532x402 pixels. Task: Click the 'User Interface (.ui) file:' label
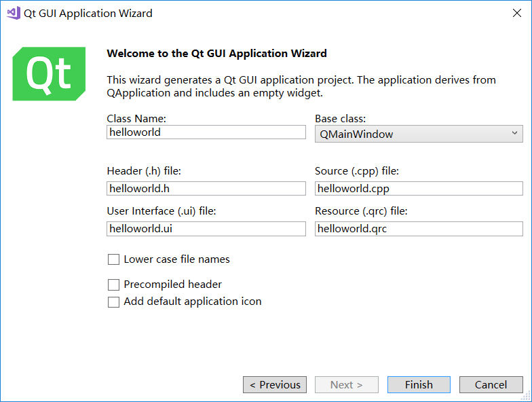[x=161, y=211]
